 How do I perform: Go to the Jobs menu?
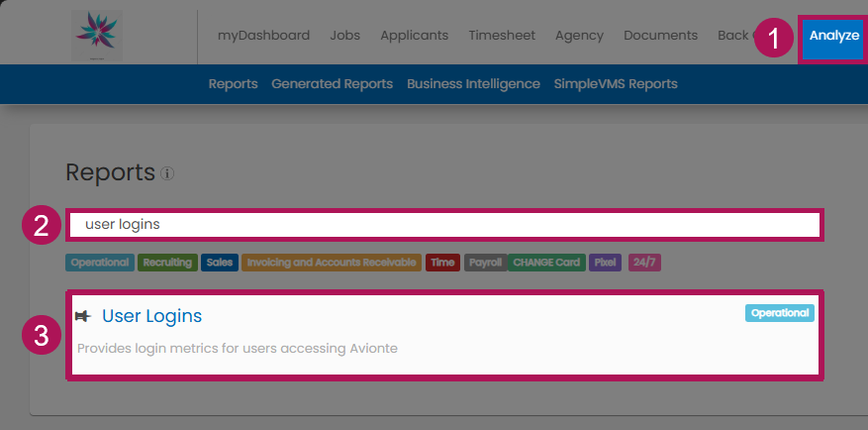(344, 36)
